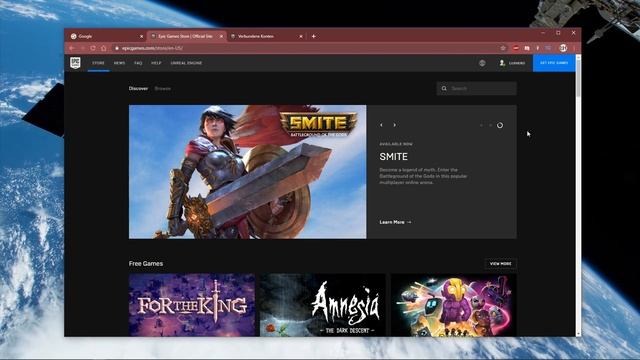This screenshot has height=360, width=640.
Task: Close the Epic Games Store tab
Action: coord(221,36)
